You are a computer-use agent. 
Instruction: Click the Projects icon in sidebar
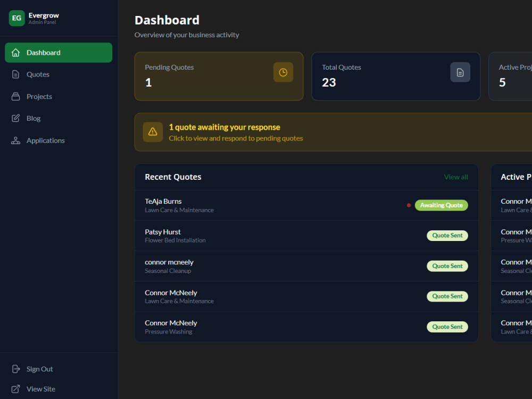point(15,96)
